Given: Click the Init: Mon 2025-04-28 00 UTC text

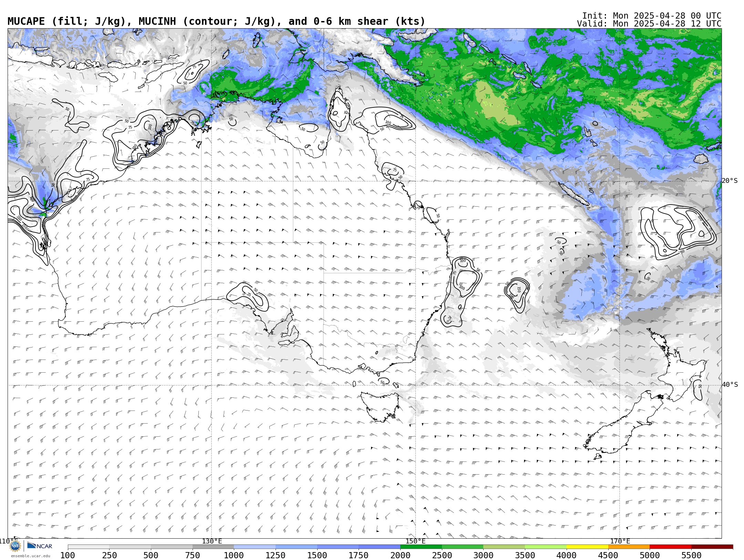Looking at the screenshot, I should pos(652,16).
